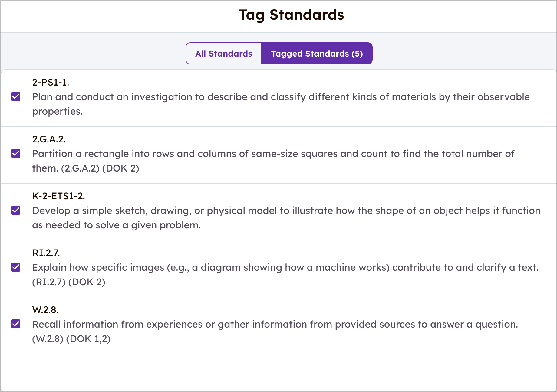Uncheck the RI.2.7 standard checkbox
Viewport: 557px width, 392px height.
click(x=15, y=267)
